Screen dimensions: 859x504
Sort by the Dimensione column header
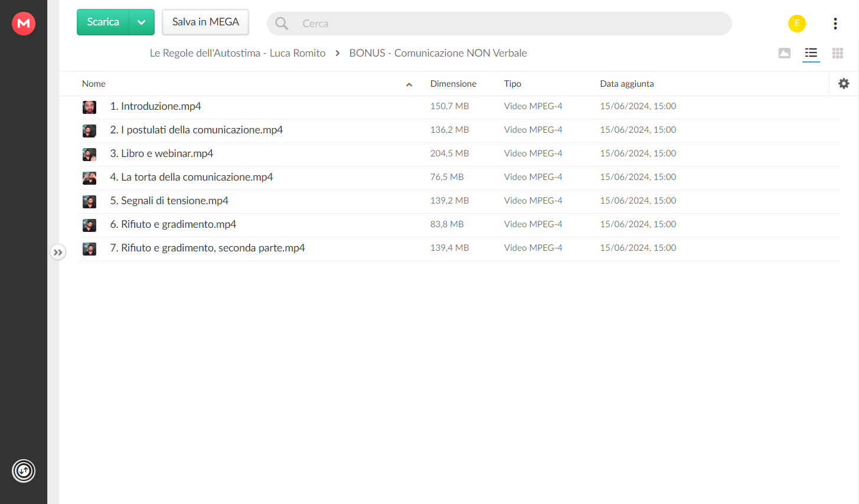coord(453,84)
